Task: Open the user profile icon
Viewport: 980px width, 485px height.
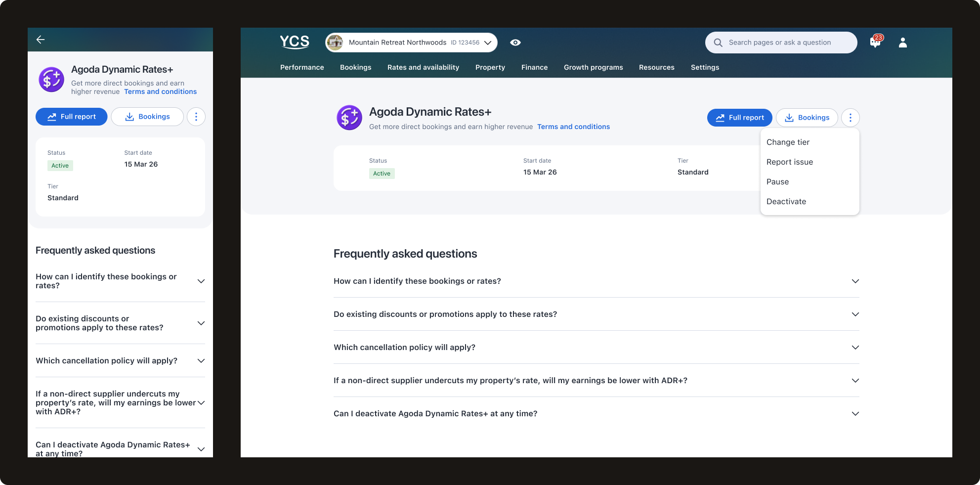Action: 903,43
